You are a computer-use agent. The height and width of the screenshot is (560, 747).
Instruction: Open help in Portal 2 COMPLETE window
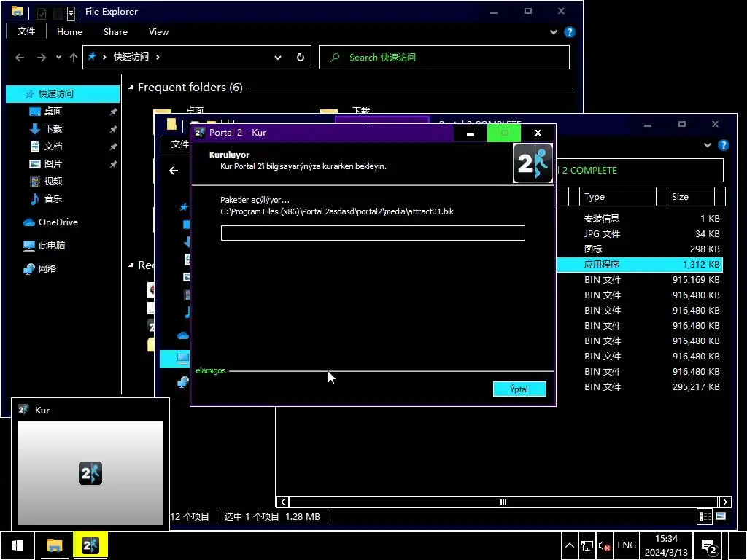click(x=723, y=145)
